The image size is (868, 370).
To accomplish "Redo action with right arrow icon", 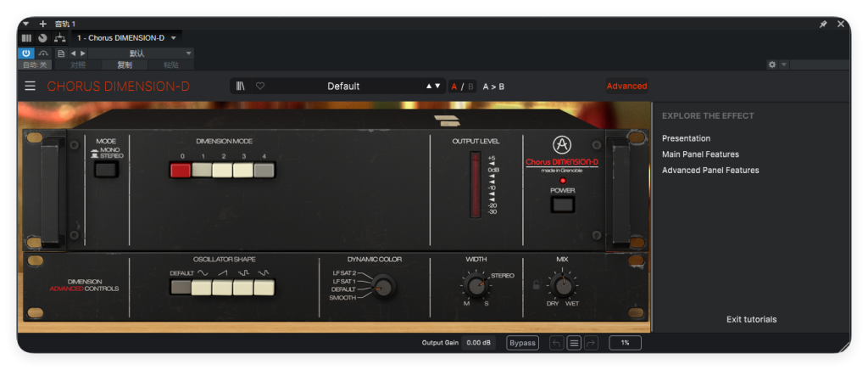I will click(x=591, y=343).
